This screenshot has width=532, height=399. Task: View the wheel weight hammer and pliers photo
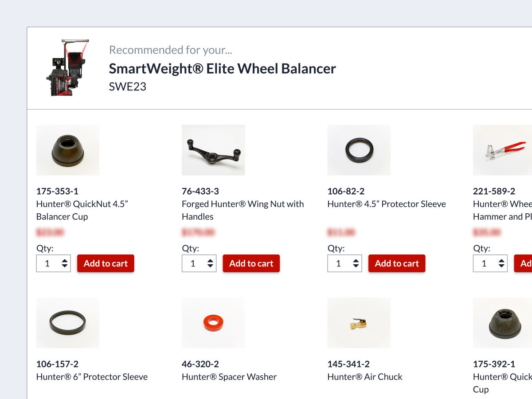pyautogui.click(x=502, y=150)
